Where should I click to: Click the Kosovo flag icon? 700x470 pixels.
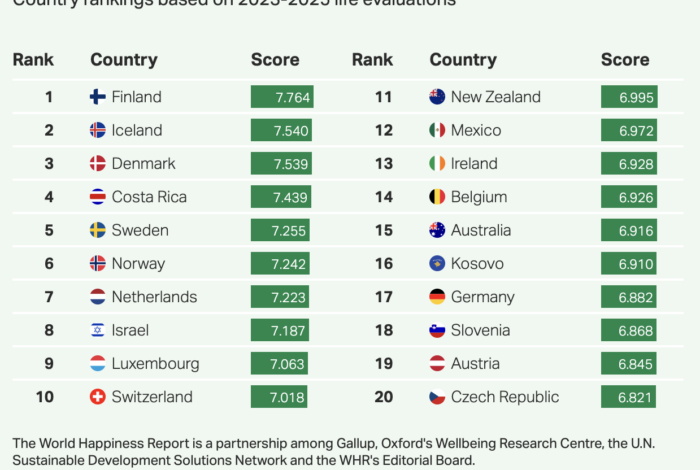tap(437, 264)
